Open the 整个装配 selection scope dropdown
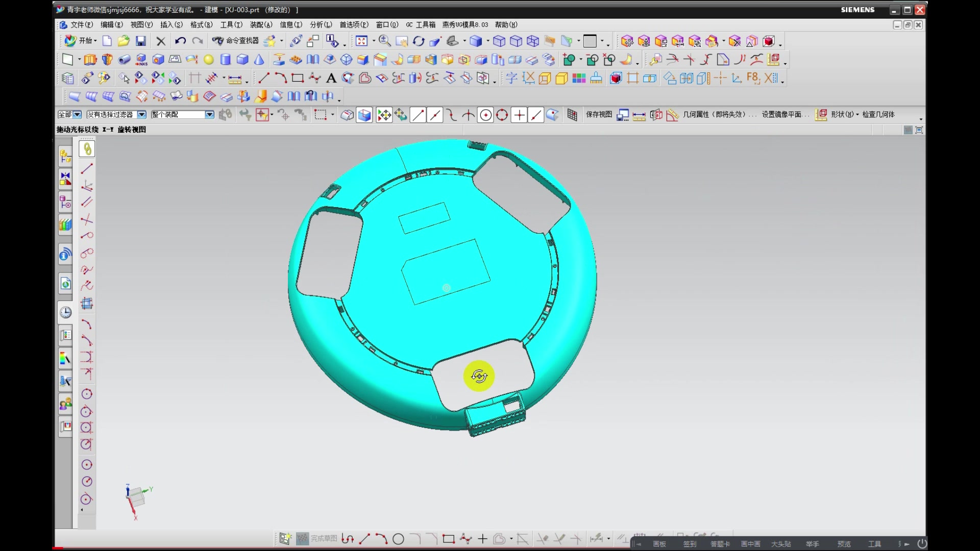The width and height of the screenshot is (980, 551). pyautogui.click(x=209, y=115)
